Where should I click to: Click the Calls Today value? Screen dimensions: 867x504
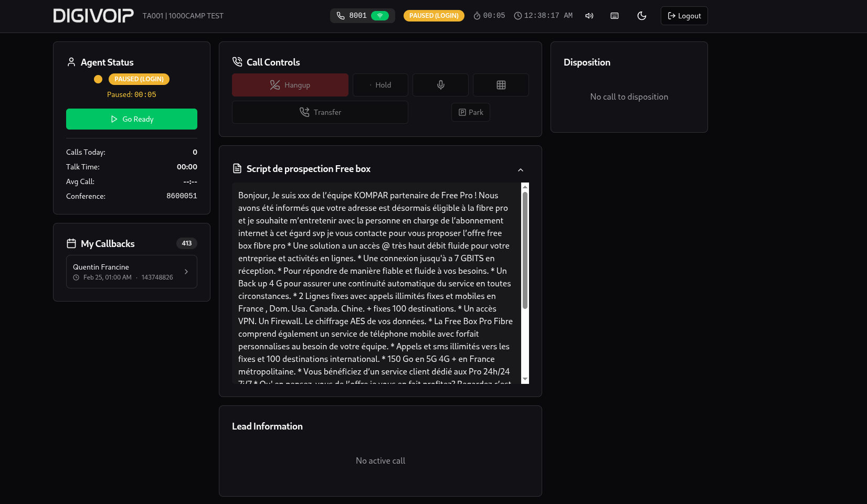click(x=195, y=152)
